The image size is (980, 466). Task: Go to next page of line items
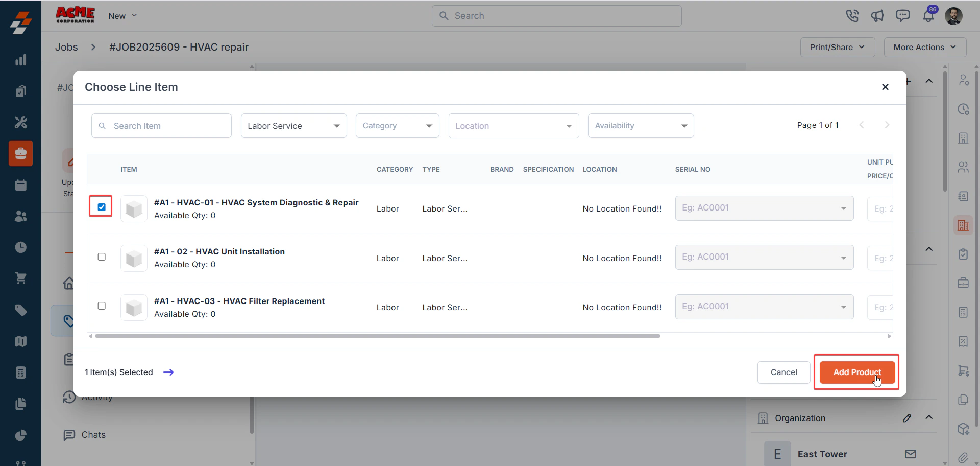(x=887, y=125)
